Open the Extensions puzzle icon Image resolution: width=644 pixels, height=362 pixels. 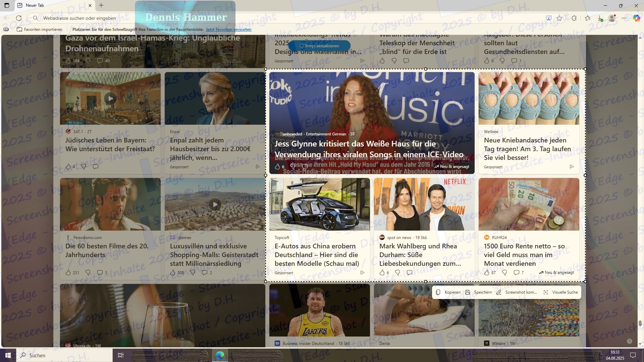[574, 18]
